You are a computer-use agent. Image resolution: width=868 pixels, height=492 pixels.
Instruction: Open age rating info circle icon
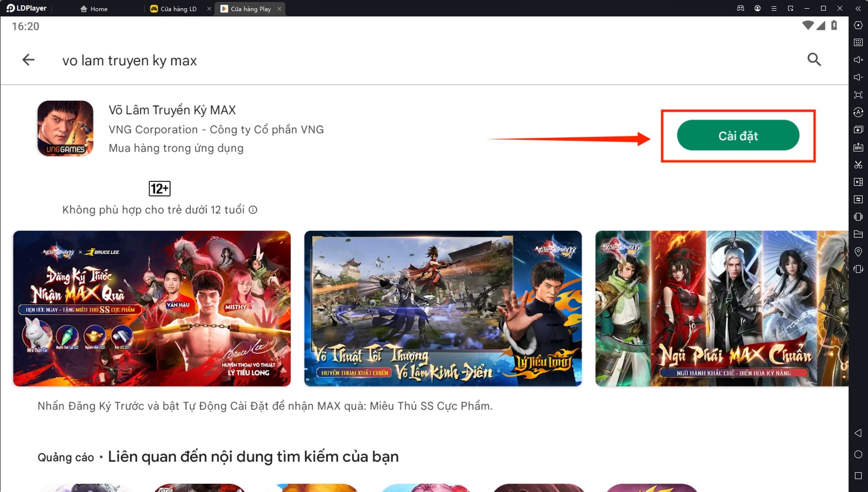[x=253, y=210]
